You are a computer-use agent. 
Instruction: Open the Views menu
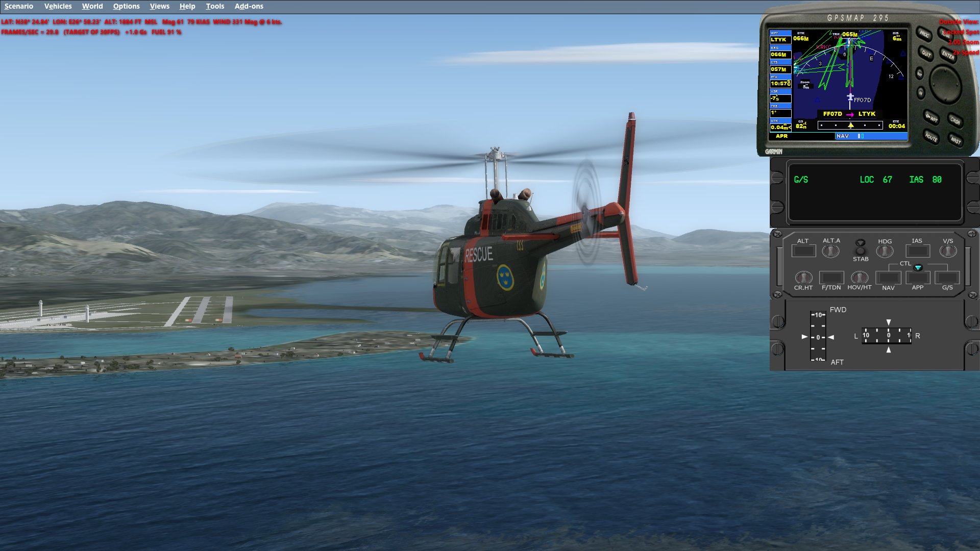click(159, 6)
